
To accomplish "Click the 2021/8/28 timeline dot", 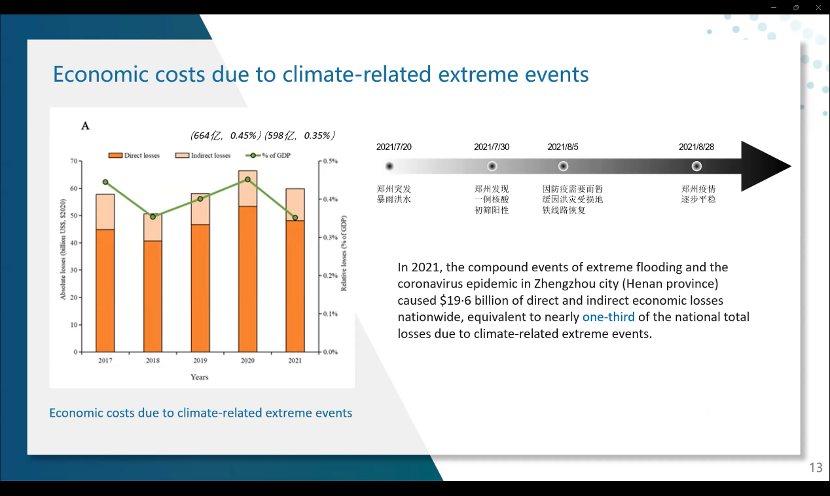I will (x=696, y=166).
